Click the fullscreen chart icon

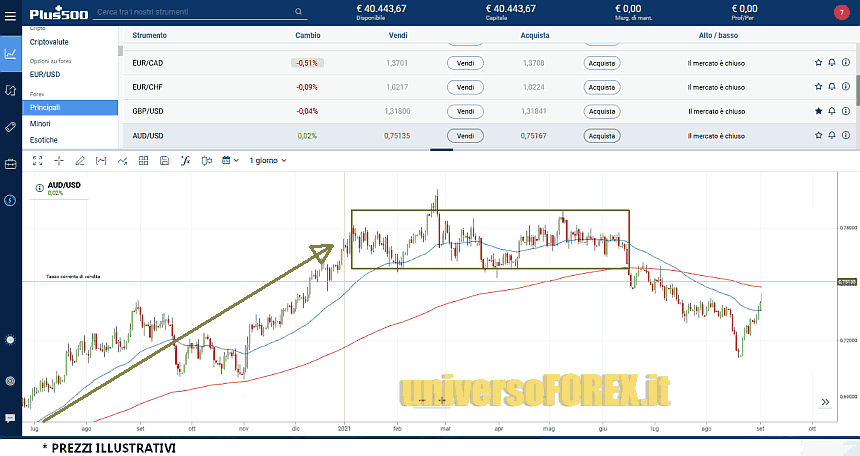click(37, 160)
